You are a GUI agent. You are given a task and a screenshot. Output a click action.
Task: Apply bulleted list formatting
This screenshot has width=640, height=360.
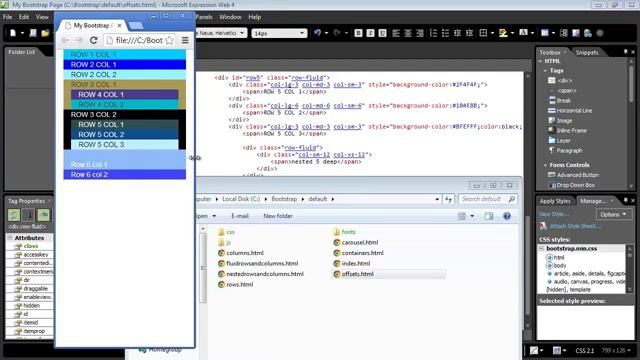[445, 33]
